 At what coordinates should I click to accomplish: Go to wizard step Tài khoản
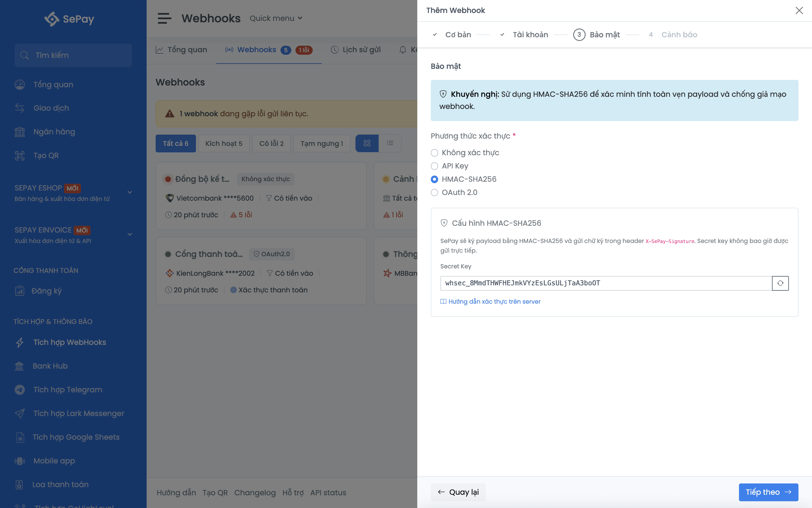click(x=524, y=35)
